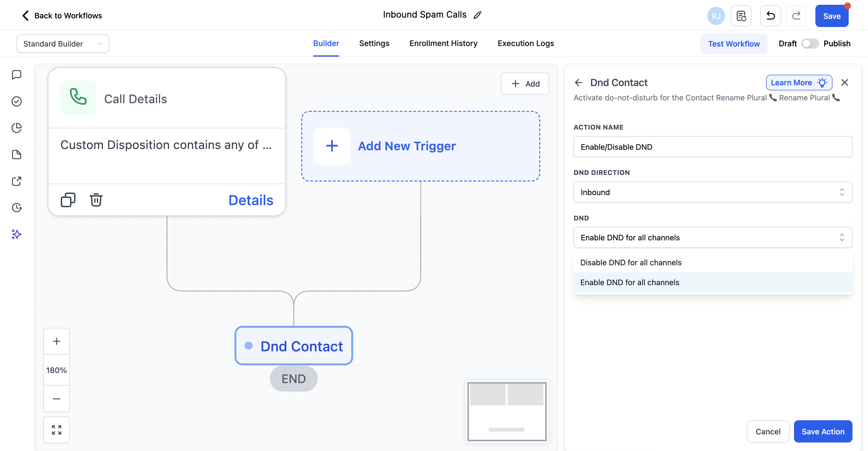Delete the Call Details trigger
868x451 pixels.
pos(96,200)
